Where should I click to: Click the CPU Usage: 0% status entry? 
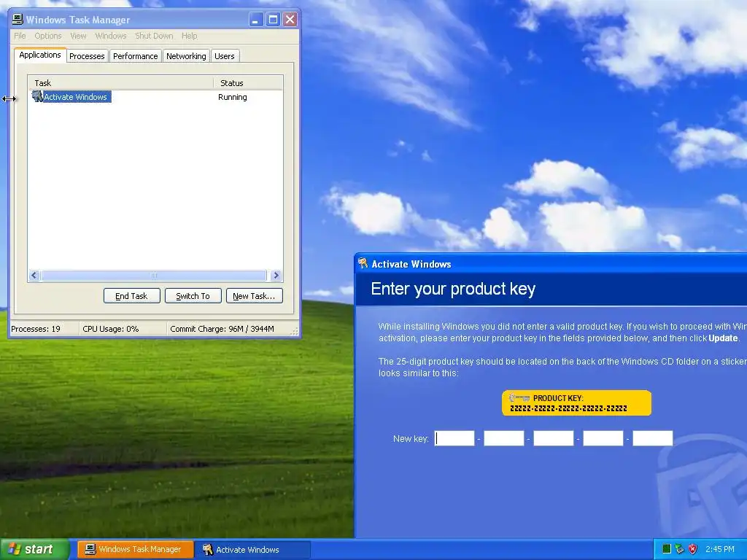pyautogui.click(x=111, y=329)
